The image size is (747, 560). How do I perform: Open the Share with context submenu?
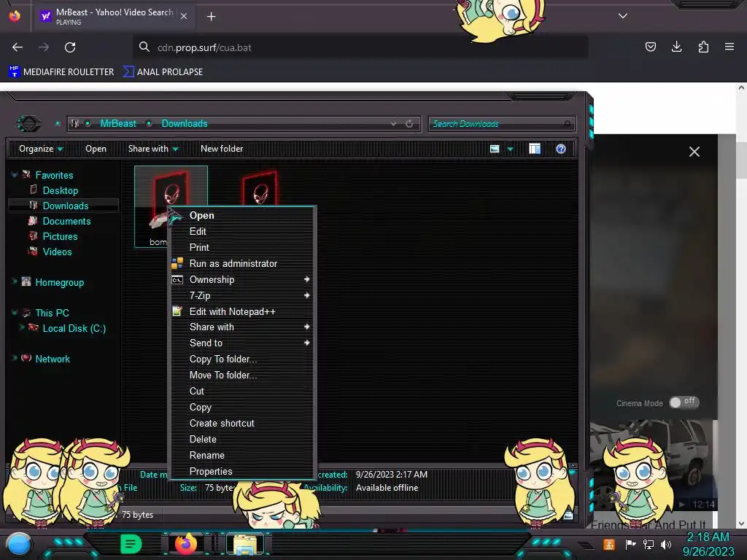tap(243, 327)
